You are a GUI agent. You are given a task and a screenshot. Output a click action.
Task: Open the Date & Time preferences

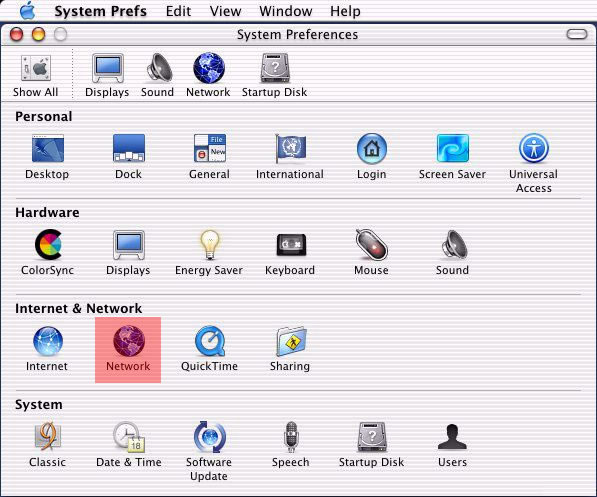pos(129,445)
